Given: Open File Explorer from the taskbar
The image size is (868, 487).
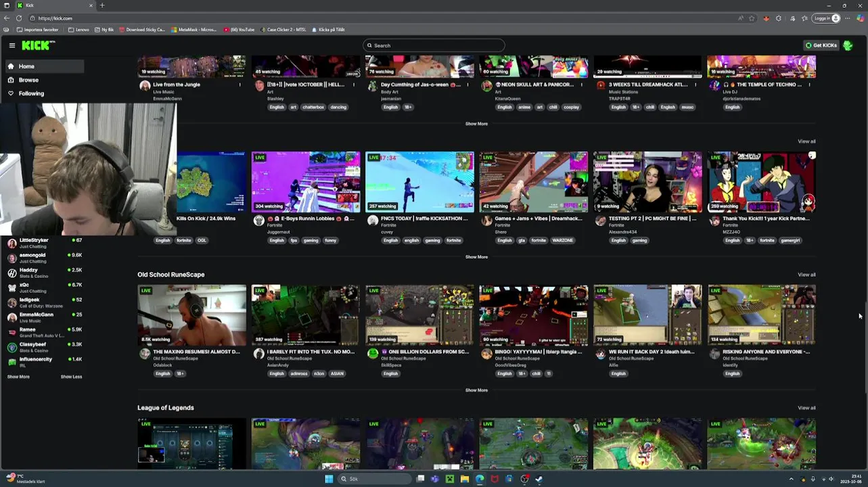Looking at the screenshot, I should coord(465,479).
